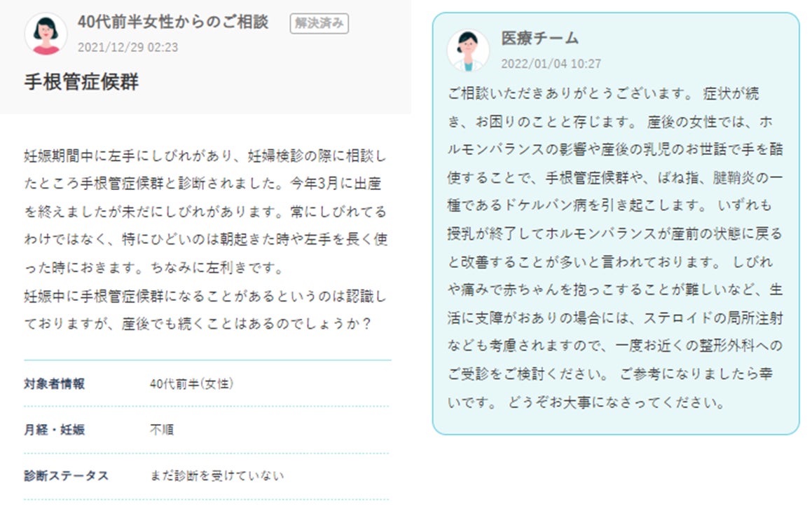Viewport: 812px width, 511px height.
Task: Click the reply's closing line どうぞお大事になさってください
Action: click(617, 402)
